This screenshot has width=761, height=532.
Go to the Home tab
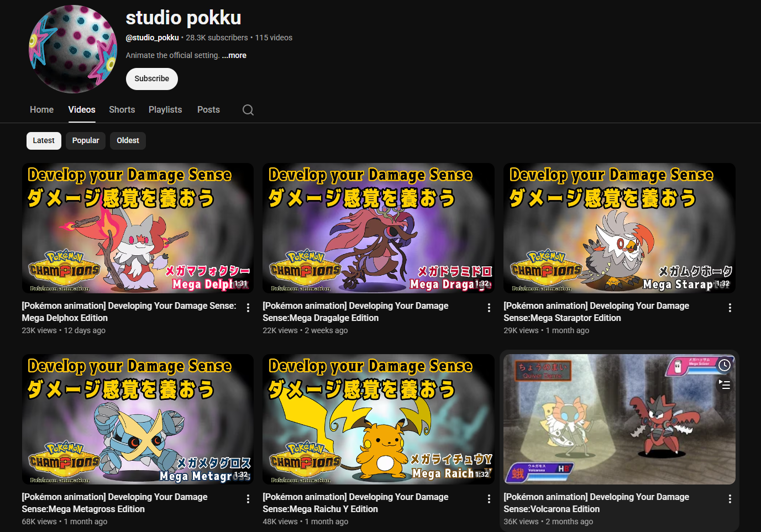tap(42, 110)
